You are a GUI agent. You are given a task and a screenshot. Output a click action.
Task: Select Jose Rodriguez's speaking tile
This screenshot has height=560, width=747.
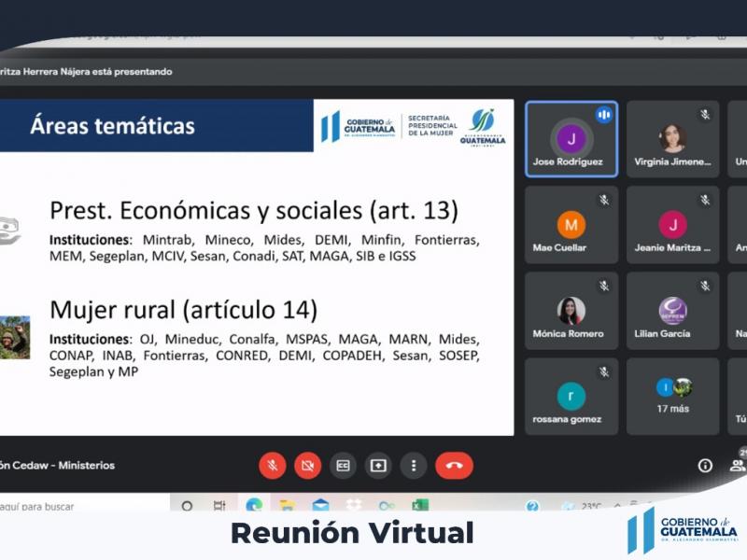[x=571, y=139]
